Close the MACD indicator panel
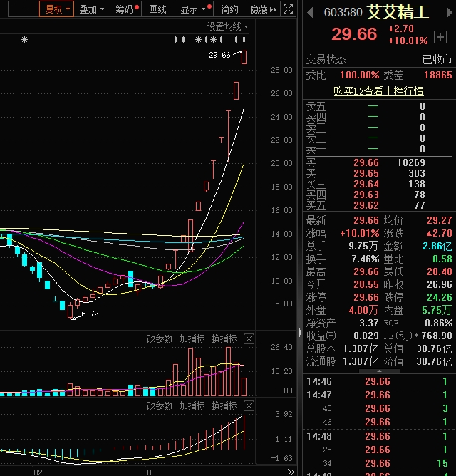 coord(249,406)
